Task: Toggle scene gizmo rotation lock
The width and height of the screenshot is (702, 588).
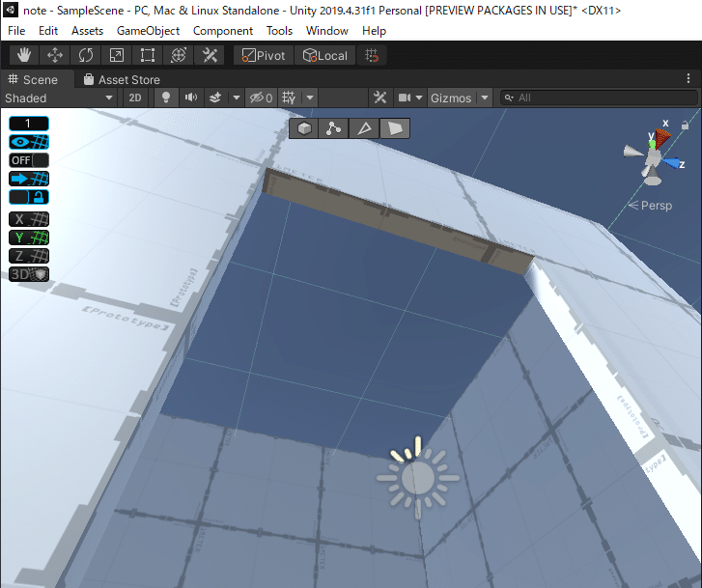Action: tap(685, 126)
